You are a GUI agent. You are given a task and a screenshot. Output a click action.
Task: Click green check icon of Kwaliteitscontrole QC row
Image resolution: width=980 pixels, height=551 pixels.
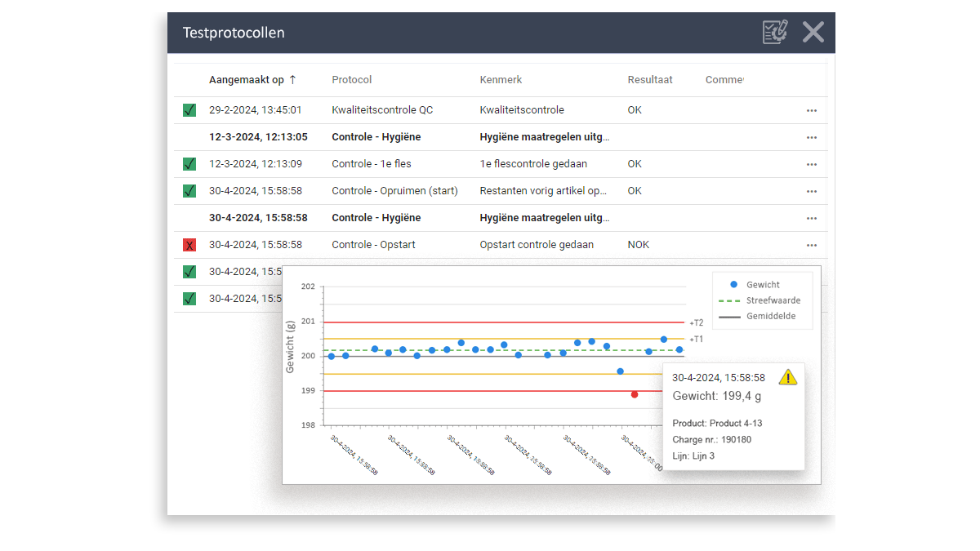coord(189,110)
